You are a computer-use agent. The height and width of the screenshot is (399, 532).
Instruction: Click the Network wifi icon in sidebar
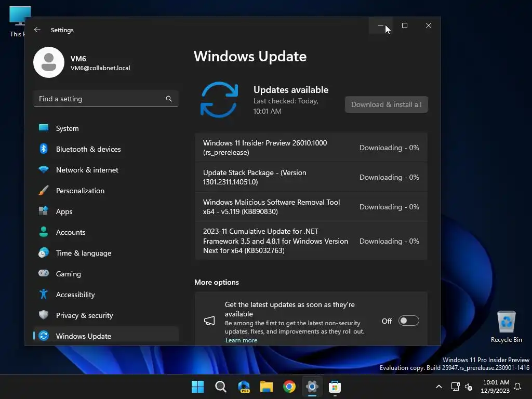click(x=44, y=169)
